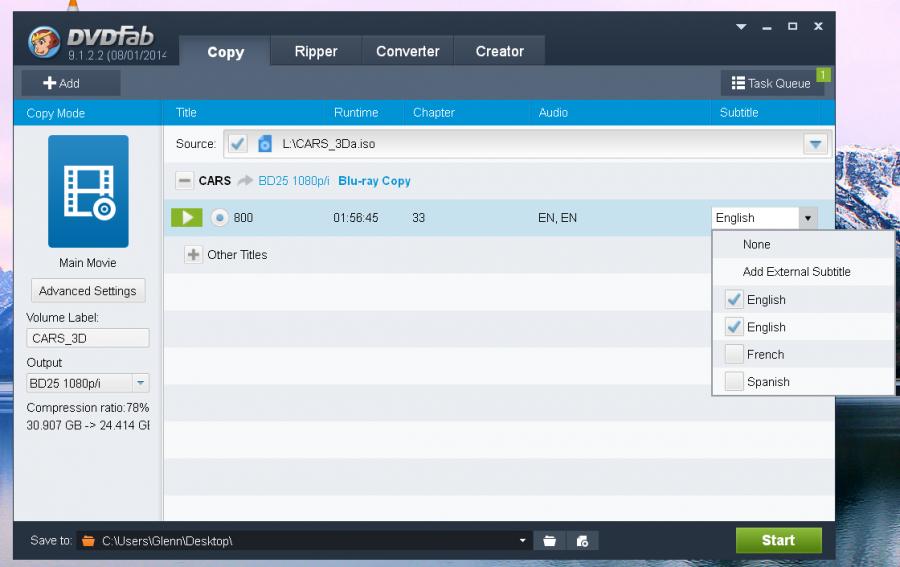Uncheck the second English subtitle

734,327
